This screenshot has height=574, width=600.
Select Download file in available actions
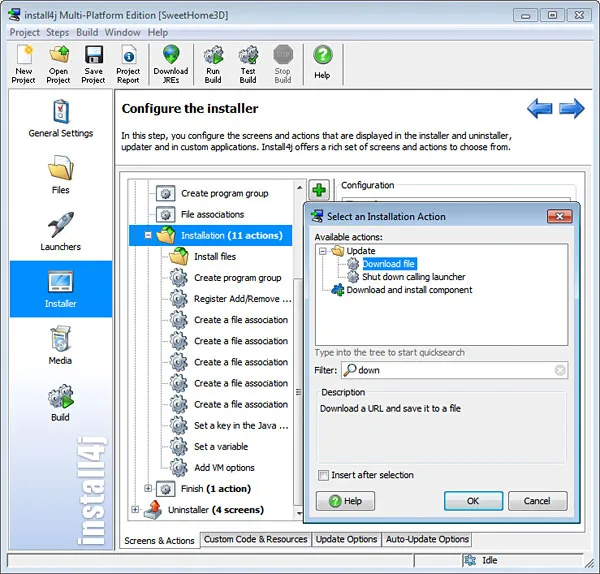tap(388, 264)
